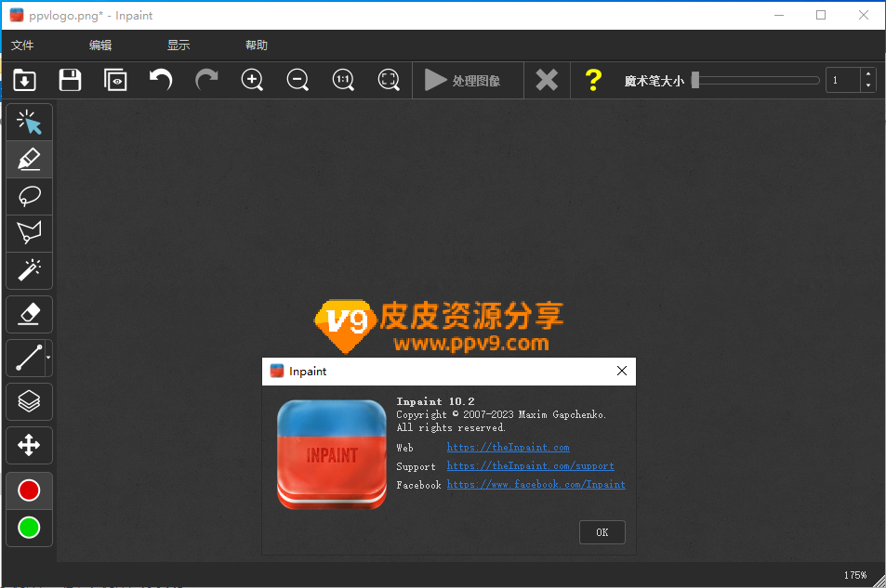This screenshot has height=588, width=886.
Task: Select the polygonal lasso tool
Action: (x=30, y=233)
